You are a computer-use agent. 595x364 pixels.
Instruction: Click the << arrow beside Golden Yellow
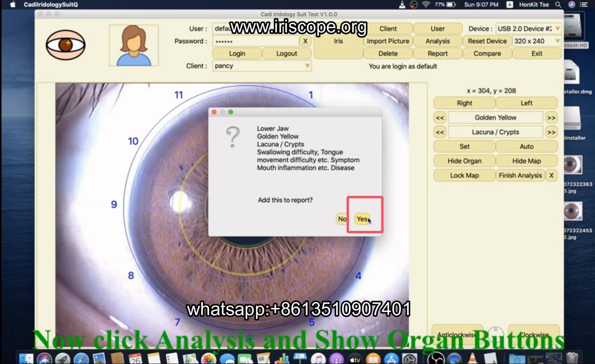pyautogui.click(x=440, y=118)
